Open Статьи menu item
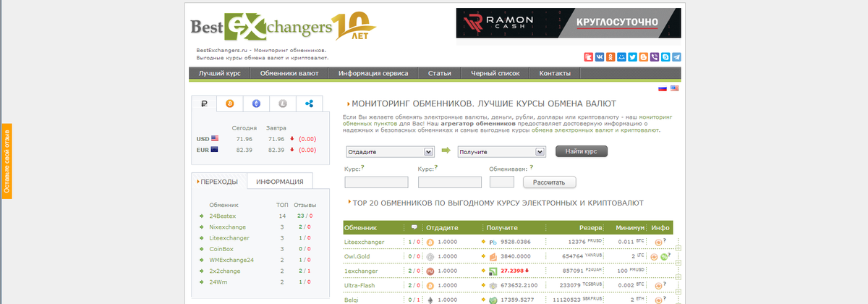Screen dimensions: 868x304 tap(439, 74)
